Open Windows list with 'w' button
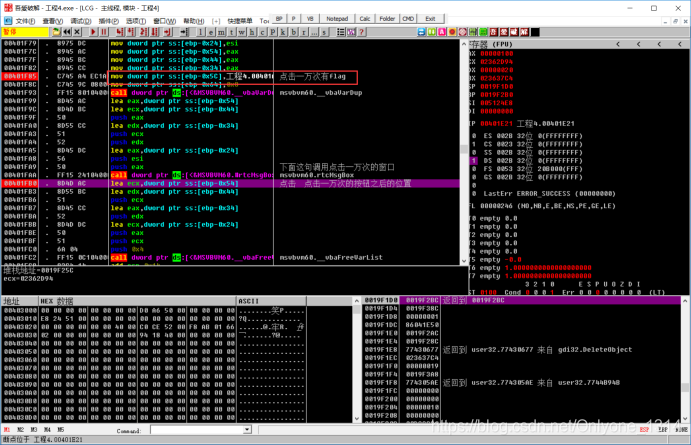Screen dimensions: 691x445 pyautogui.click(x=241, y=32)
